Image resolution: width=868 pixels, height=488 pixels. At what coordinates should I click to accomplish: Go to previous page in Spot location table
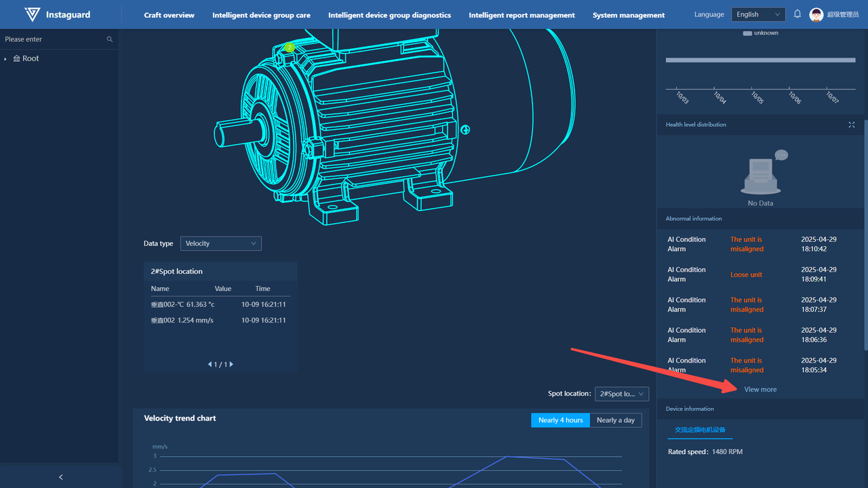click(x=210, y=365)
